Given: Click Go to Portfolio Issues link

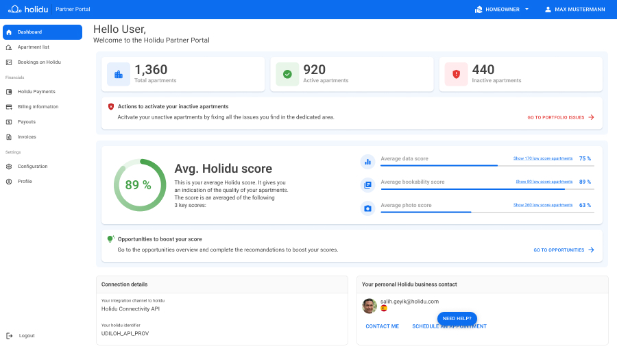Looking at the screenshot, I should (555, 117).
